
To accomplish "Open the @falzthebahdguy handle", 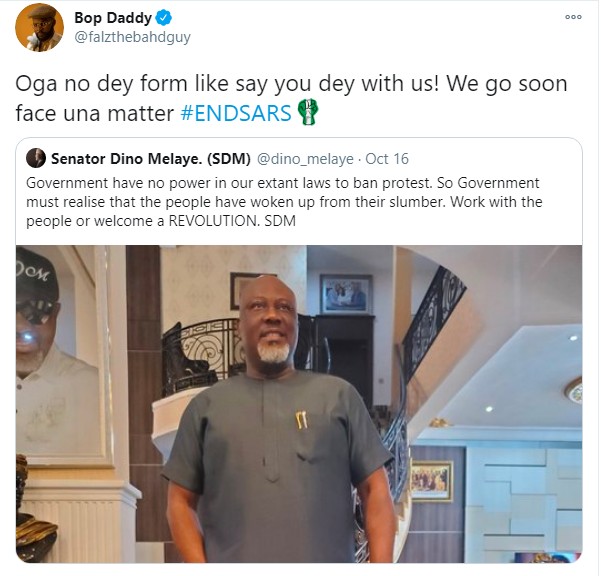I will pos(132,38).
